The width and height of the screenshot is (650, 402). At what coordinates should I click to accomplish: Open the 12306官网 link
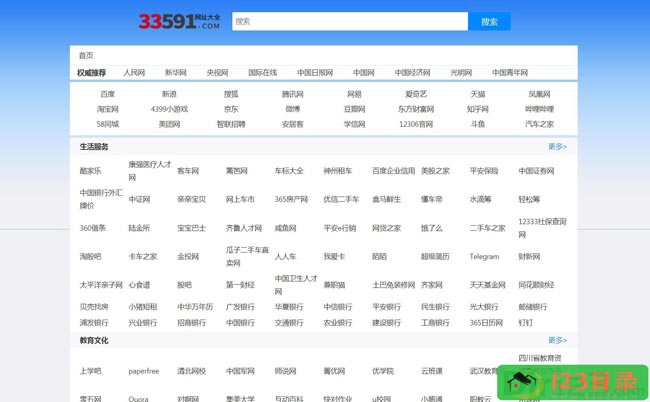click(x=416, y=124)
